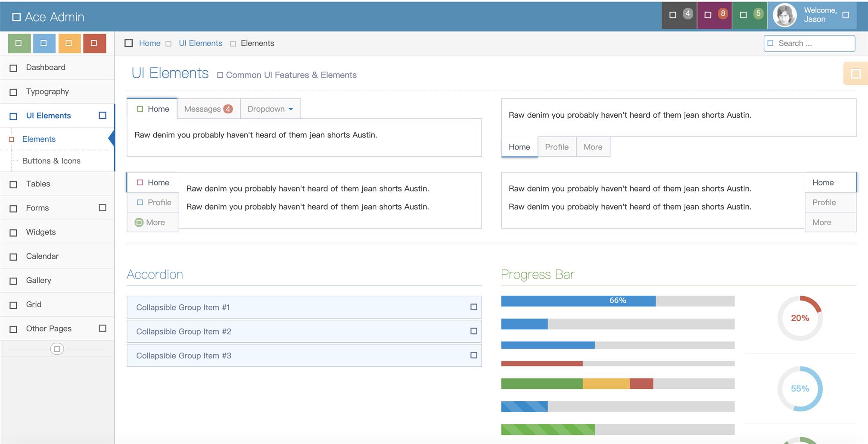Open the Dropdown tab menu
The image size is (868, 444).
pos(270,109)
